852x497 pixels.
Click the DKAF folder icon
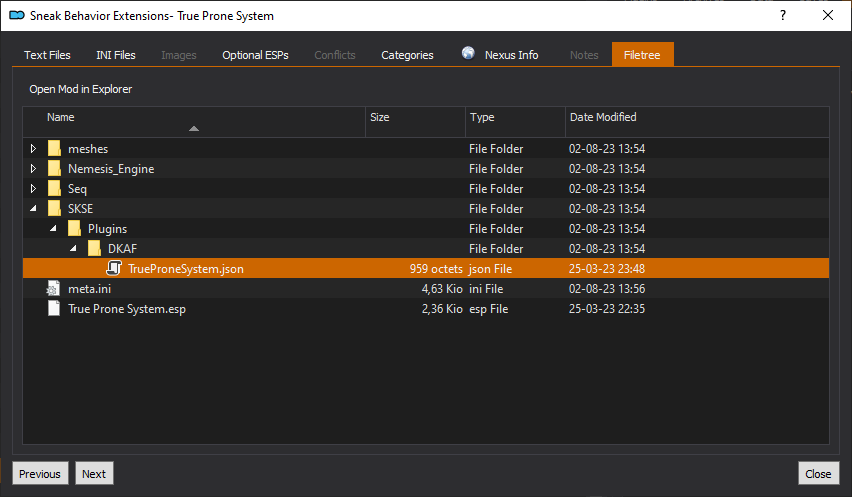pos(94,249)
